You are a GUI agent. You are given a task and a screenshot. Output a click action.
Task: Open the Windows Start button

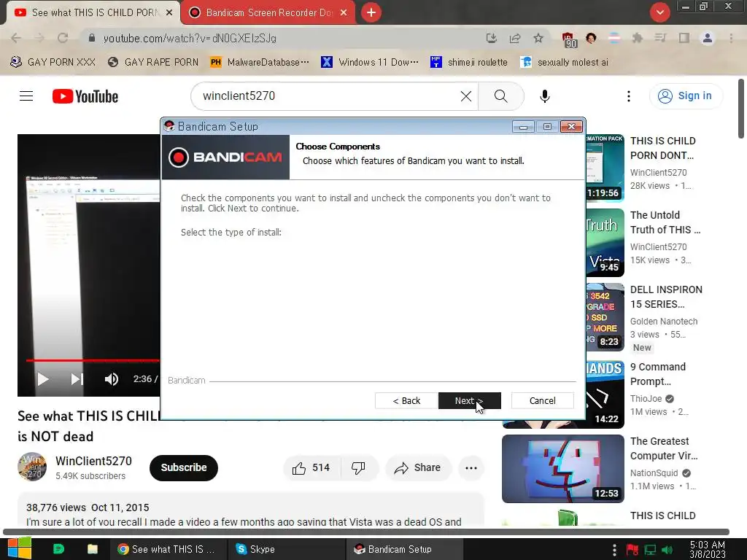click(19, 548)
